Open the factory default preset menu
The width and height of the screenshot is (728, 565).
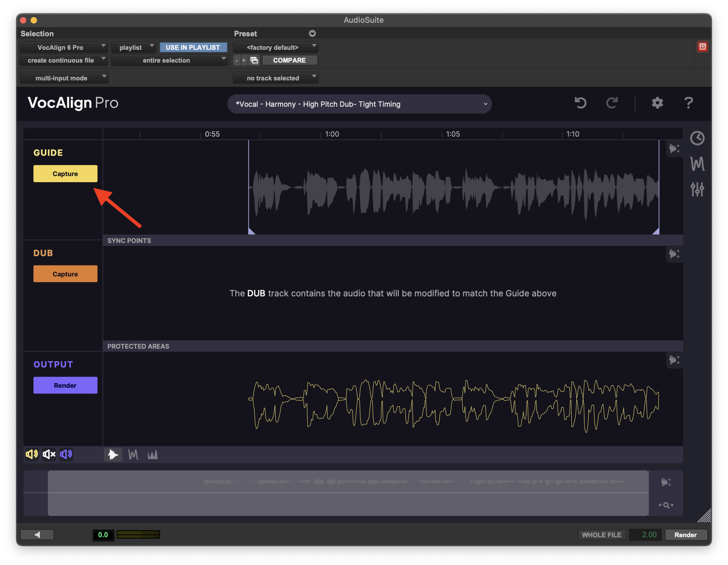(275, 47)
